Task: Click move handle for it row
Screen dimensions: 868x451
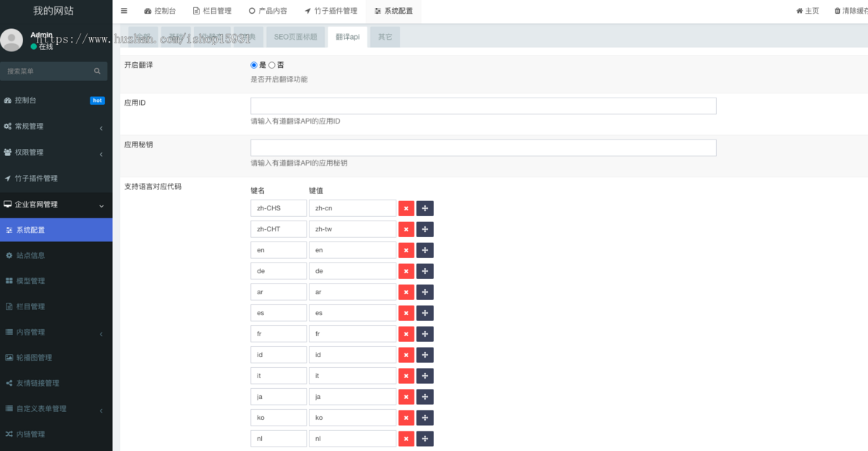Action: [x=425, y=376]
